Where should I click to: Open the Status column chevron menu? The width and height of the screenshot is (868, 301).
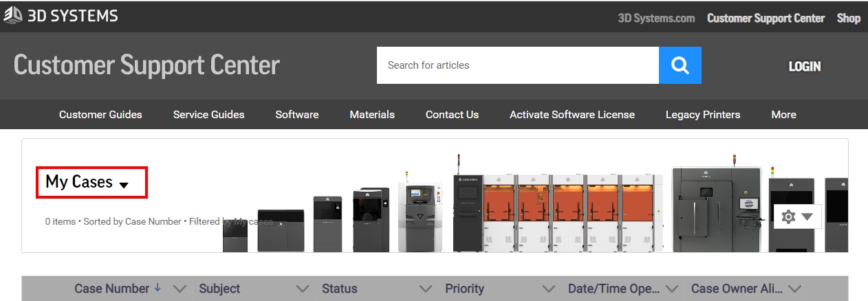tap(426, 289)
